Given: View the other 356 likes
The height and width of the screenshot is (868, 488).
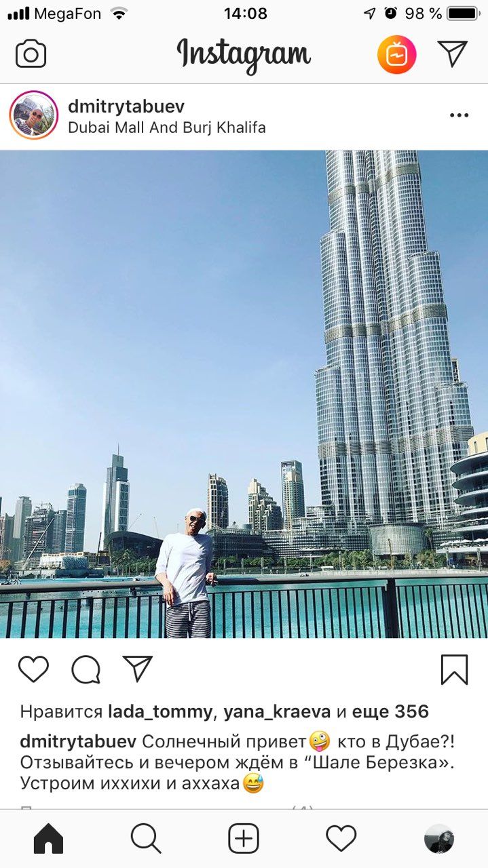Looking at the screenshot, I should coord(390,712).
